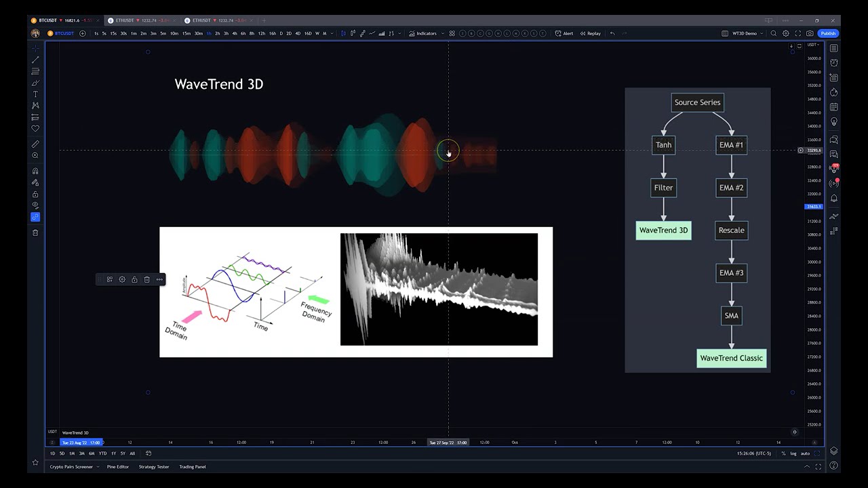
Task: Click the WaveTrend Classic flowchart box
Action: click(732, 359)
